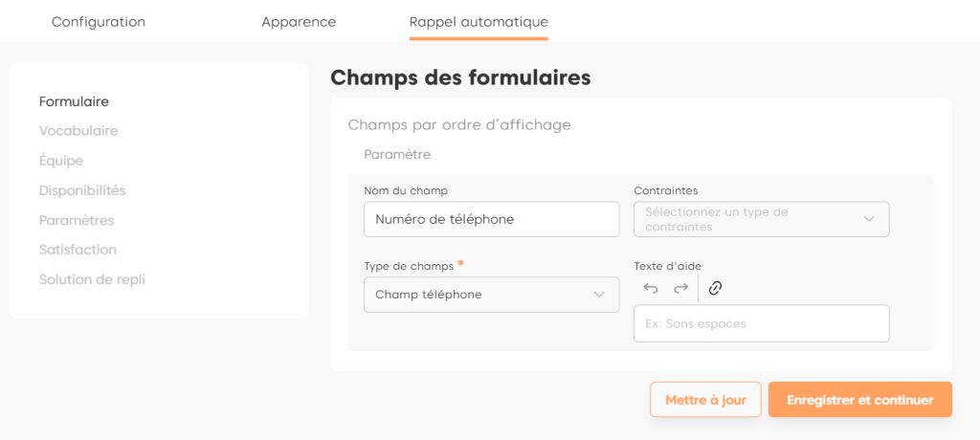Focus the Nom du champ input

[491, 219]
